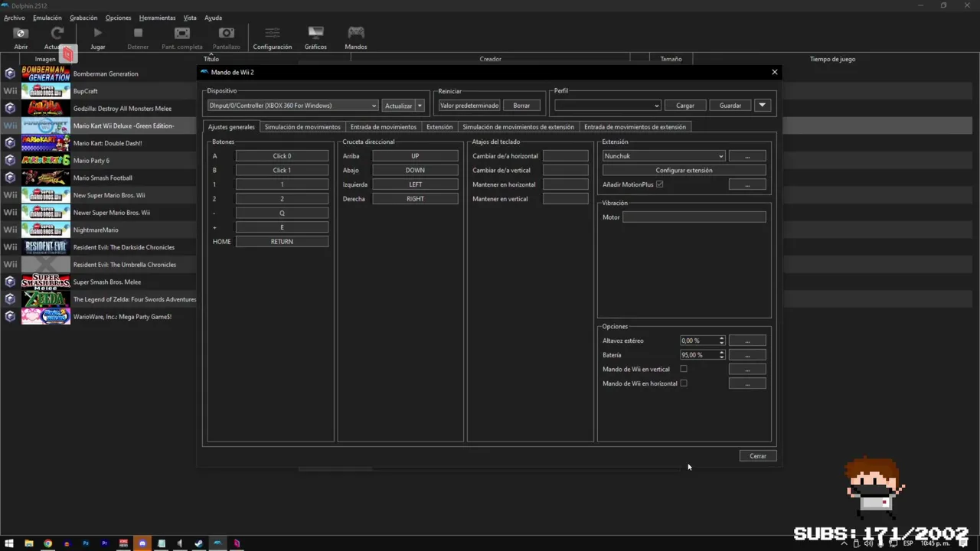Image resolution: width=980 pixels, height=551 pixels.
Task: Click the Derecha mapping 'RIGHT' button
Action: coord(415,199)
